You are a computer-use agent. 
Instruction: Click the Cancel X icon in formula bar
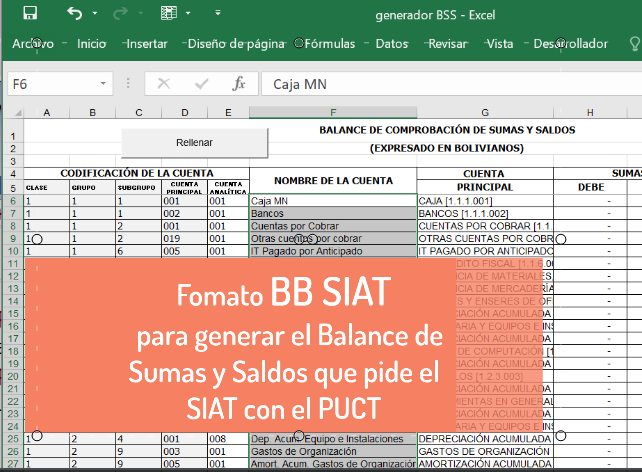(164, 84)
